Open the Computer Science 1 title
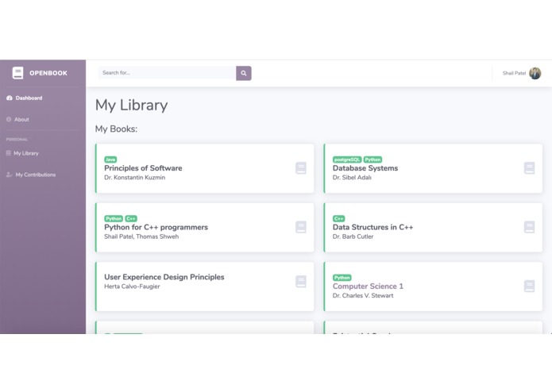Screen dimensions: 552x392 point(368,286)
